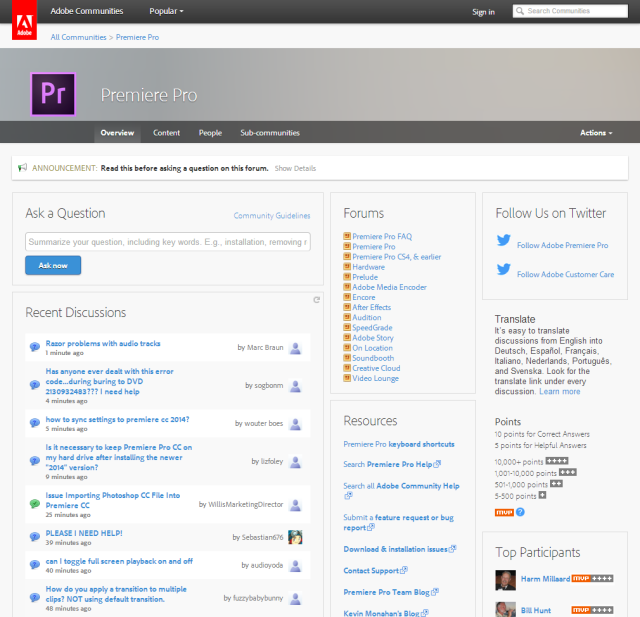Click Submit a feature request or bug report

point(398,522)
